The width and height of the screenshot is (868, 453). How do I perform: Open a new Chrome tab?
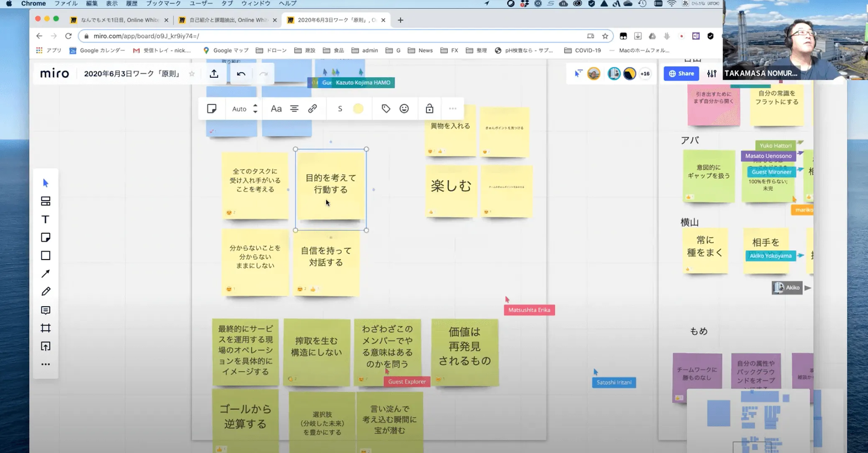click(400, 20)
